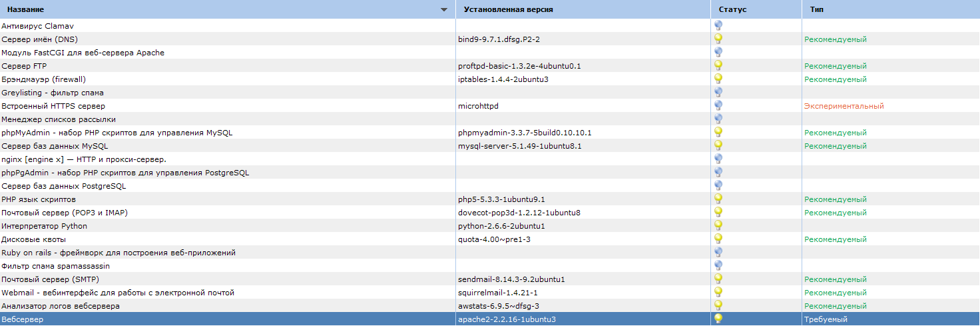Click version mysql-server-5.1.49-1ubuntu8.1
The image size is (980, 326).
(x=519, y=146)
